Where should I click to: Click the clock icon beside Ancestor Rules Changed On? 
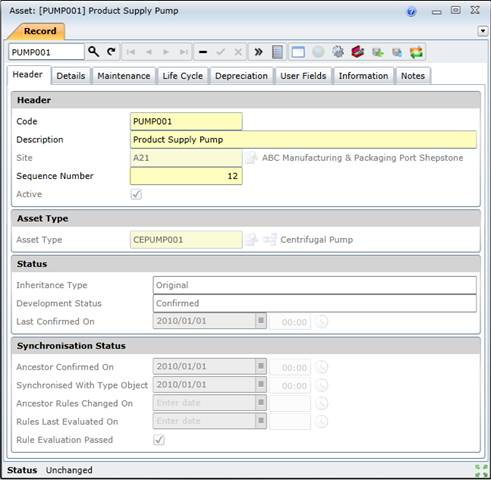[x=321, y=403]
